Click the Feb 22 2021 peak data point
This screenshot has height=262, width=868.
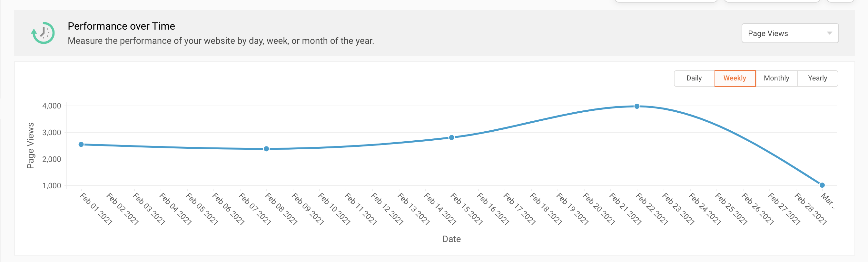click(x=637, y=106)
